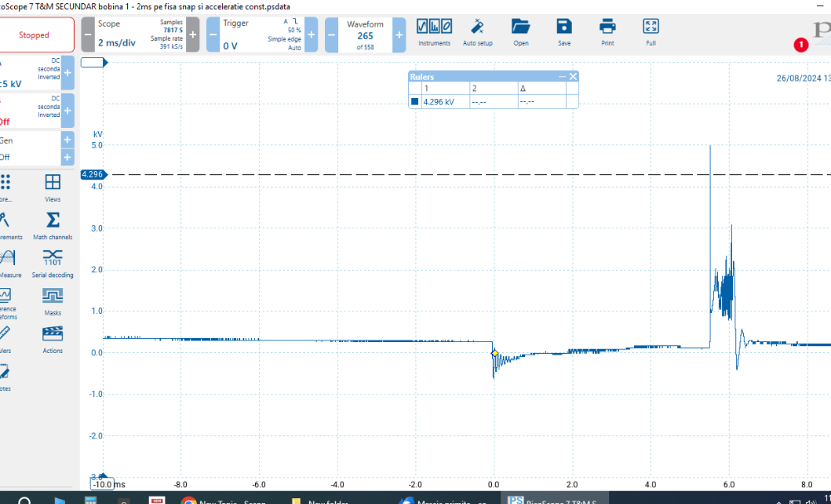Open the Waveform 265 of 558 navigator

365,35
